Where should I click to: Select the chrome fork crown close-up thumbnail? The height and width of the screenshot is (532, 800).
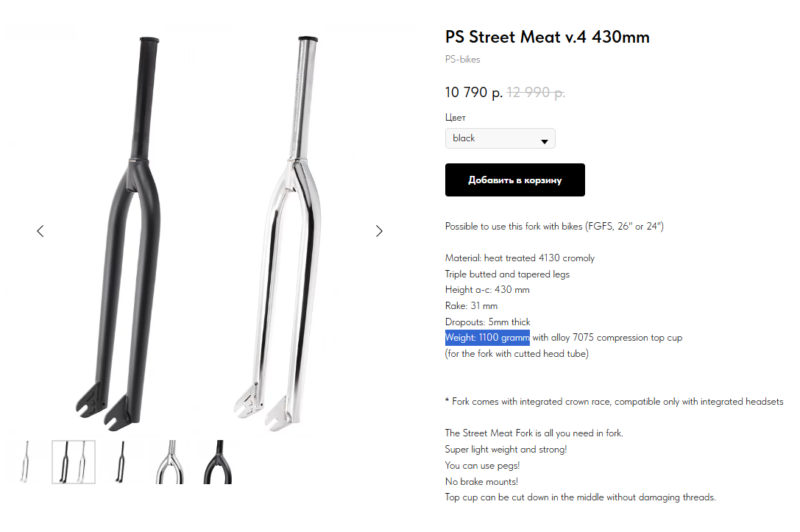point(169,461)
